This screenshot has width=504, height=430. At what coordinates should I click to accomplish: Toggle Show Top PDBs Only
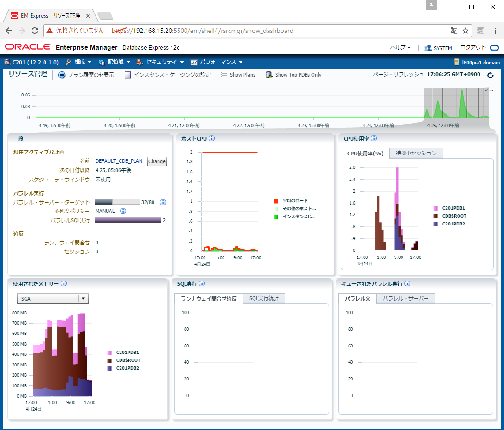pyautogui.click(x=293, y=75)
